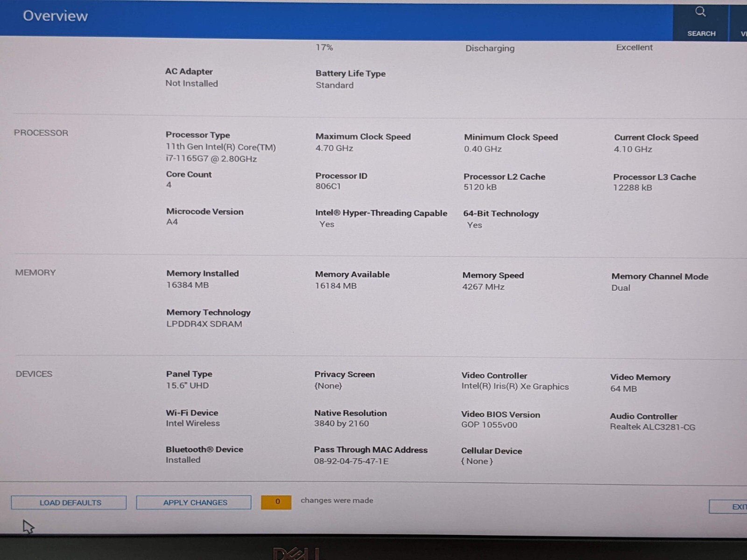Click the orange changes counter showing 0
The width and height of the screenshot is (747, 560).
click(x=276, y=502)
